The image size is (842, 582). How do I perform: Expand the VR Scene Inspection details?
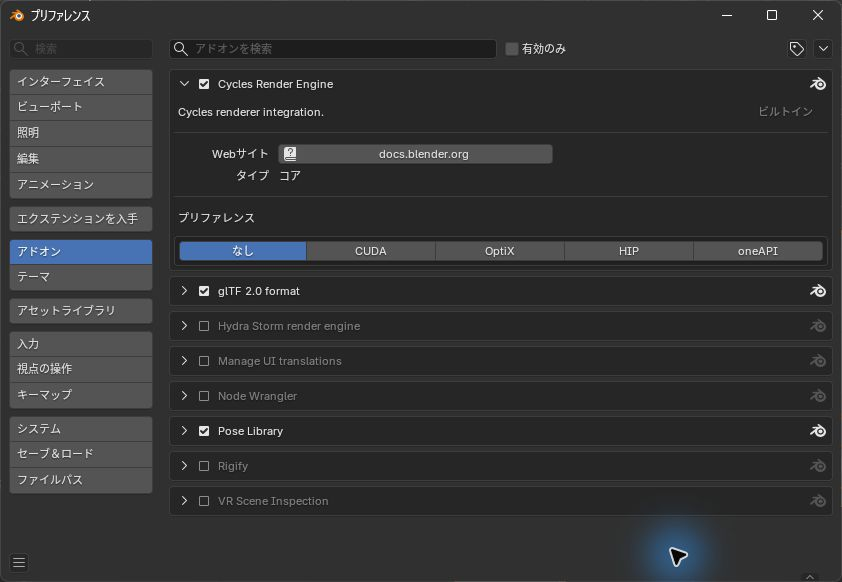pyautogui.click(x=184, y=501)
